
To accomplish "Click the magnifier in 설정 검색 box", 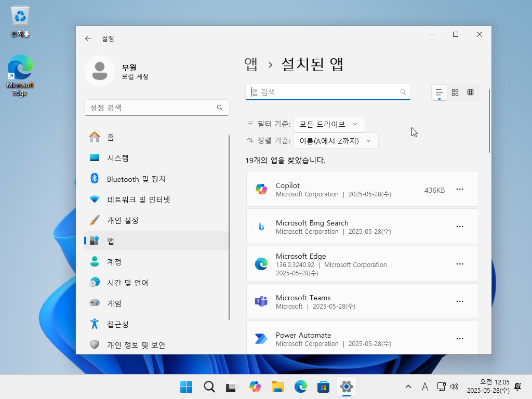I will 220,108.
